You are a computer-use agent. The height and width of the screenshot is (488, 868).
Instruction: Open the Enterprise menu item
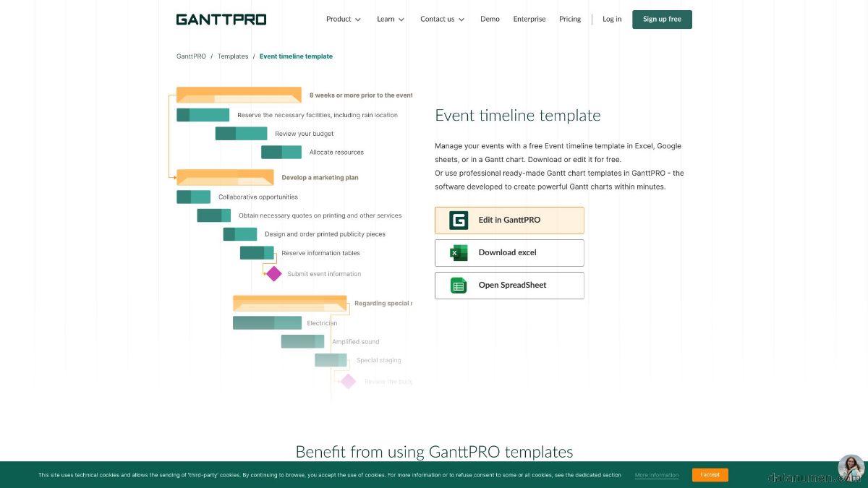tap(529, 20)
